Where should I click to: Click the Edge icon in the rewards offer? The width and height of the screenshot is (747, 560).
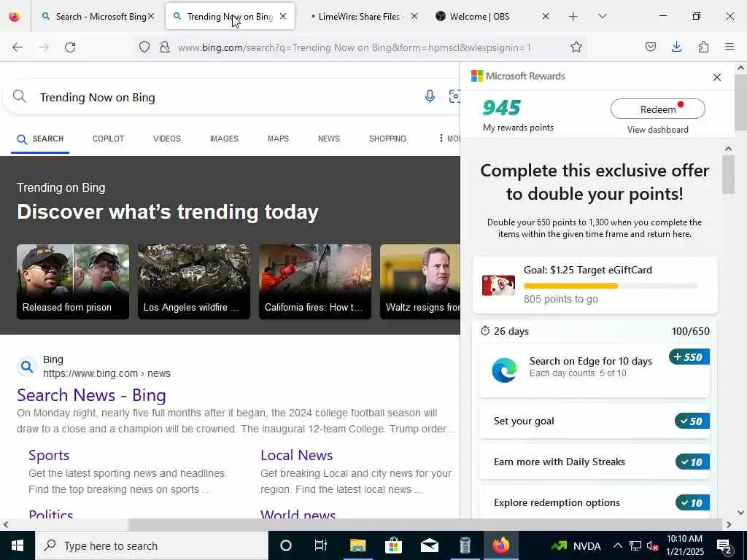(x=504, y=370)
